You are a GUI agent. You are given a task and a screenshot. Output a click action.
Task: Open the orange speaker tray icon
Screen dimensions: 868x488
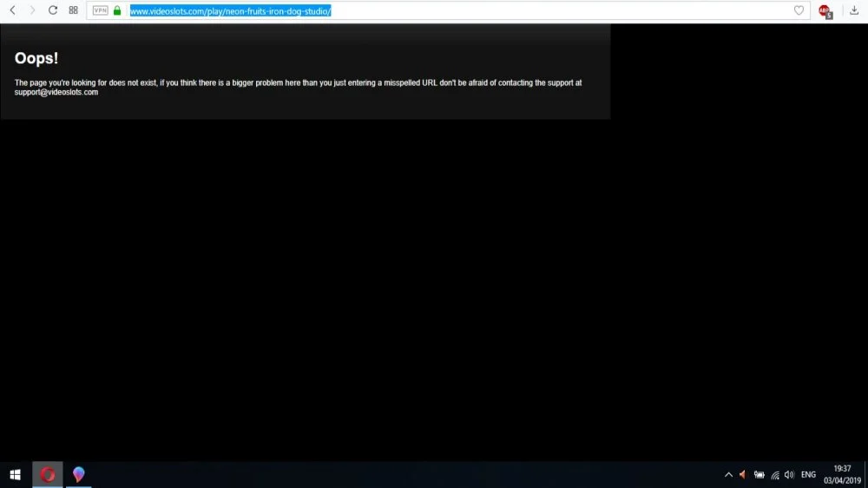743,475
